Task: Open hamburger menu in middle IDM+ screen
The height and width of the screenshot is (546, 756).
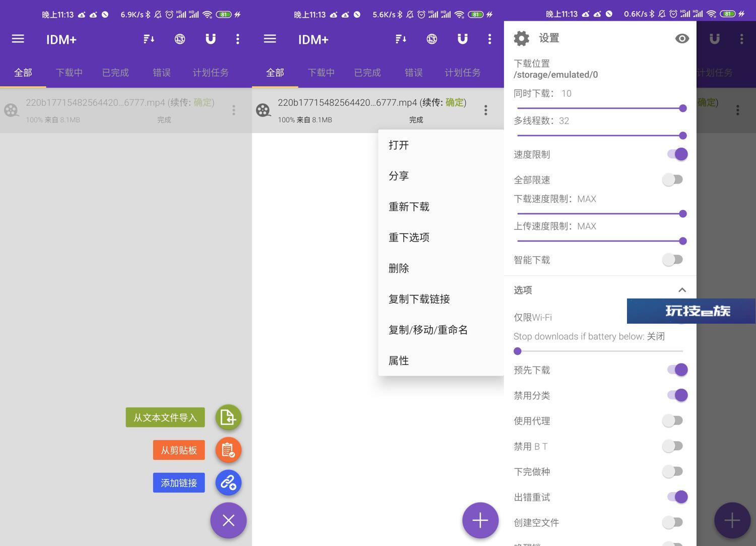Action: point(270,39)
